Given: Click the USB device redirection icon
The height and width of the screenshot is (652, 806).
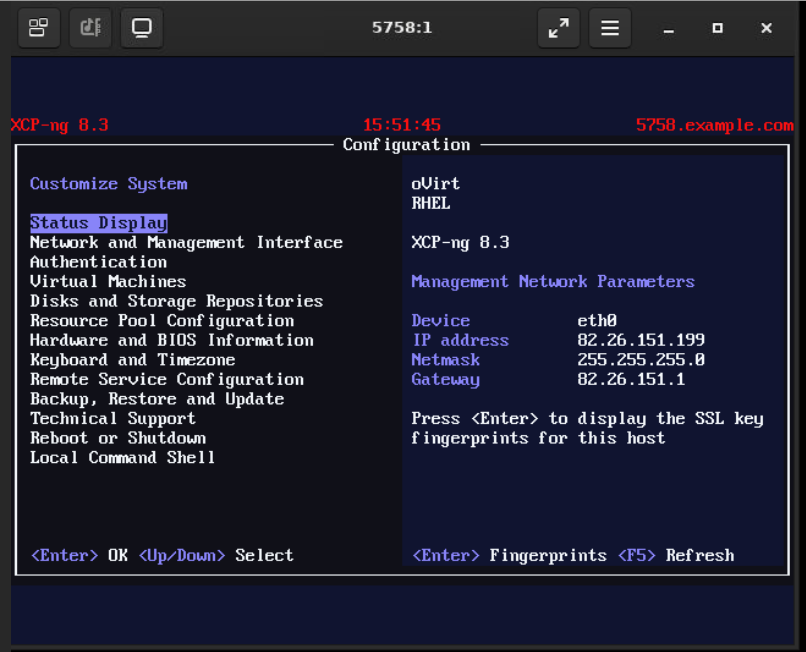Looking at the screenshot, I should (91, 28).
